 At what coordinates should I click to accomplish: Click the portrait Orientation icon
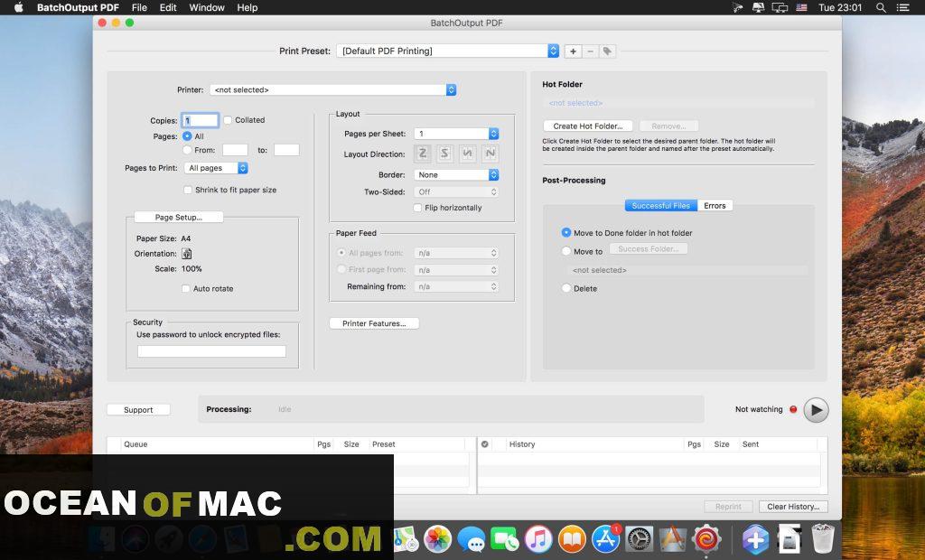coord(187,254)
